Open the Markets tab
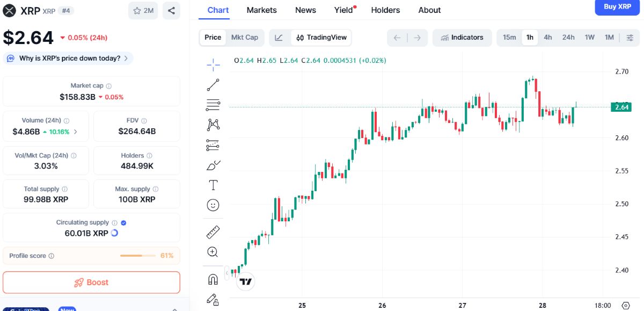This screenshot has height=311, width=644. click(x=262, y=10)
